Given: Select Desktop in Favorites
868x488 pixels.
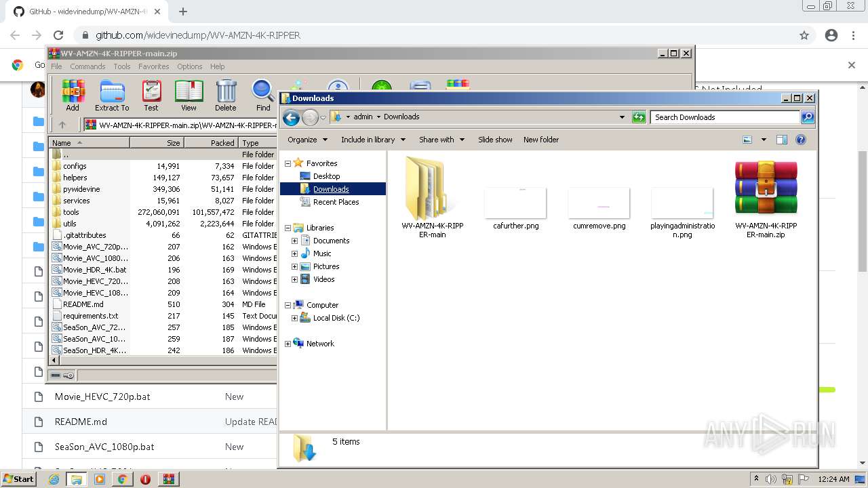Looking at the screenshot, I should tap(326, 176).
